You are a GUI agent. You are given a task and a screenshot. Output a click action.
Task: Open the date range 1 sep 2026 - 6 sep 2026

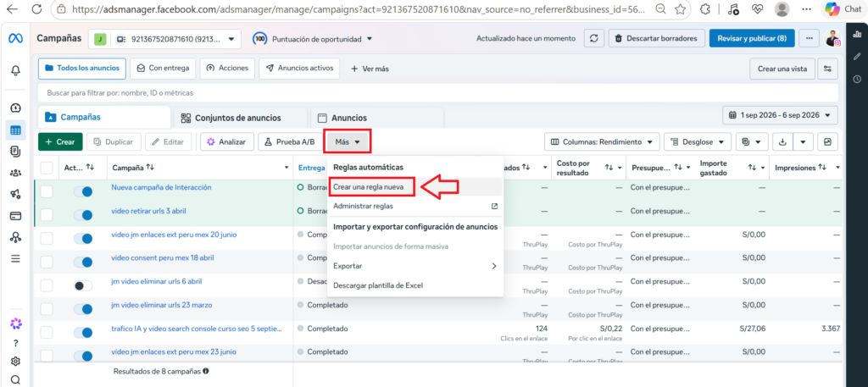[x=780, y=115]
